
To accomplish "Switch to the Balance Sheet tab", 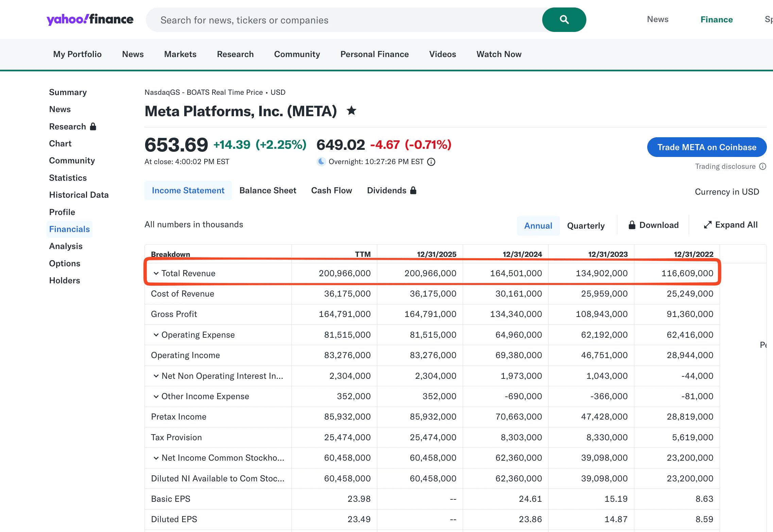I will click(268, 190).
